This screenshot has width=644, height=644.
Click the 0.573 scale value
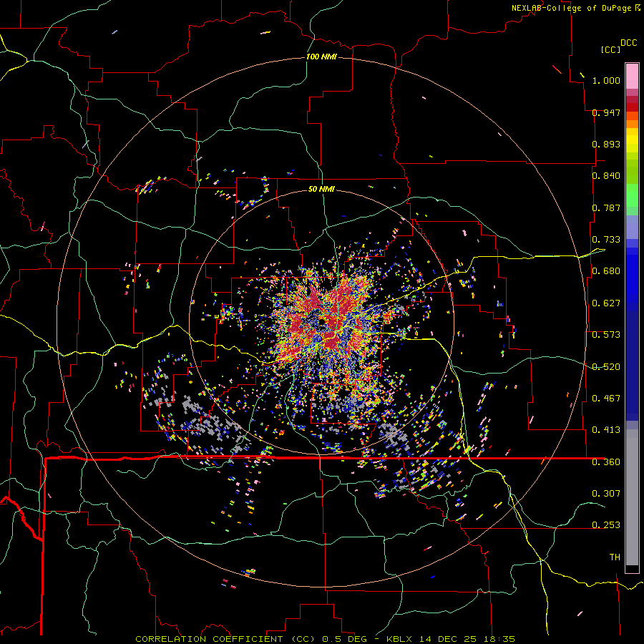coord(606,335)
